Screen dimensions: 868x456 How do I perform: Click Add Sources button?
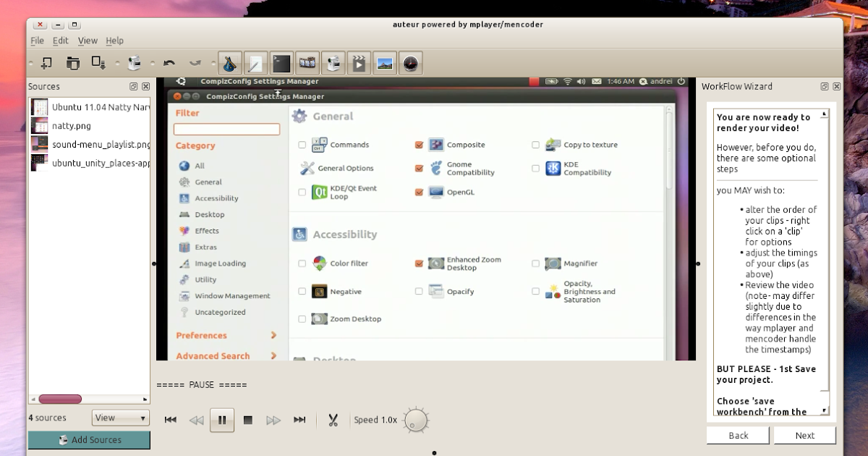click(89, 440)
